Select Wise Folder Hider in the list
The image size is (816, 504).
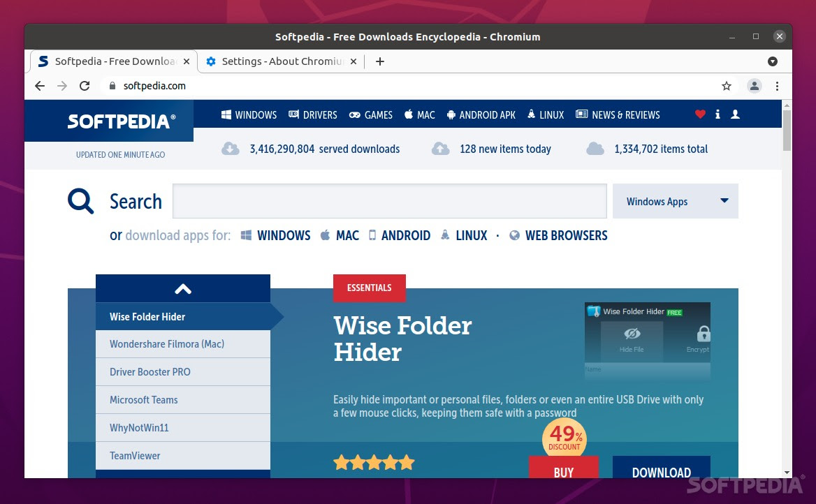pos(182,316)
